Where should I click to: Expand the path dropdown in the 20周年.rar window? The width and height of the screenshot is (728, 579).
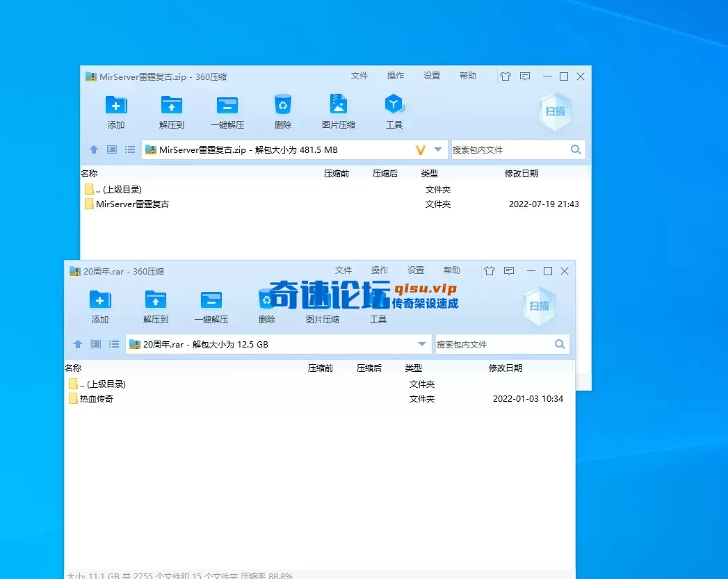[x=422, y=344]
